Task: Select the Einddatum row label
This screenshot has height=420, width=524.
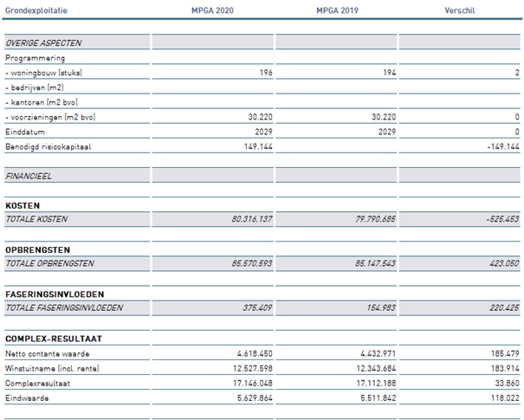Action: 24,132
